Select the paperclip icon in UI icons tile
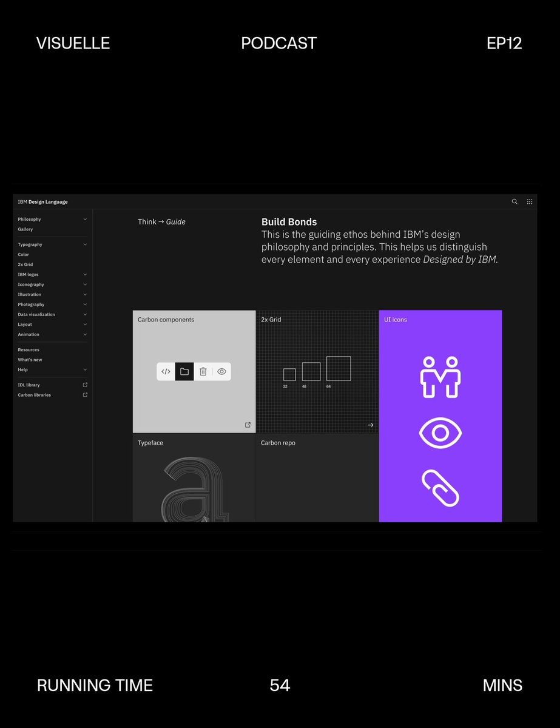The image size is (560, 728). [x=440, y=488]
